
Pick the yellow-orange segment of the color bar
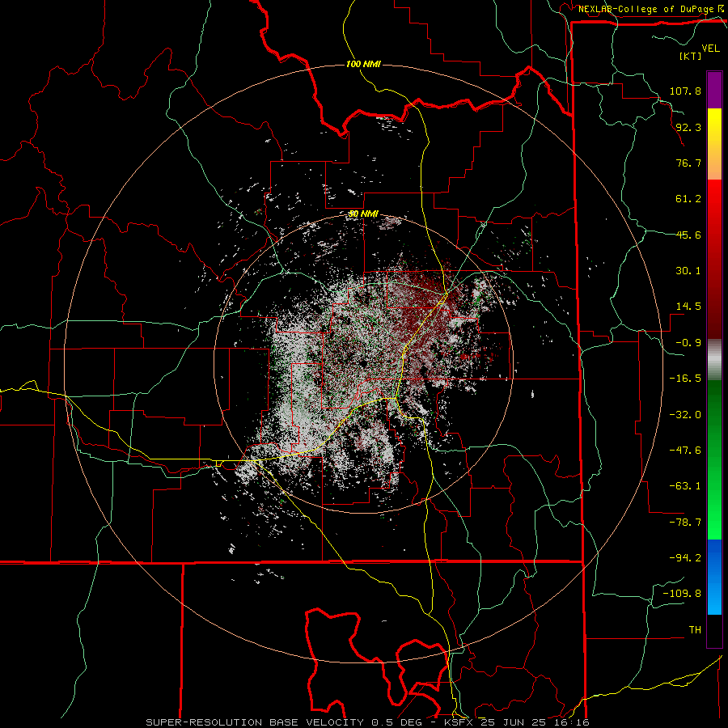[714, 144]
